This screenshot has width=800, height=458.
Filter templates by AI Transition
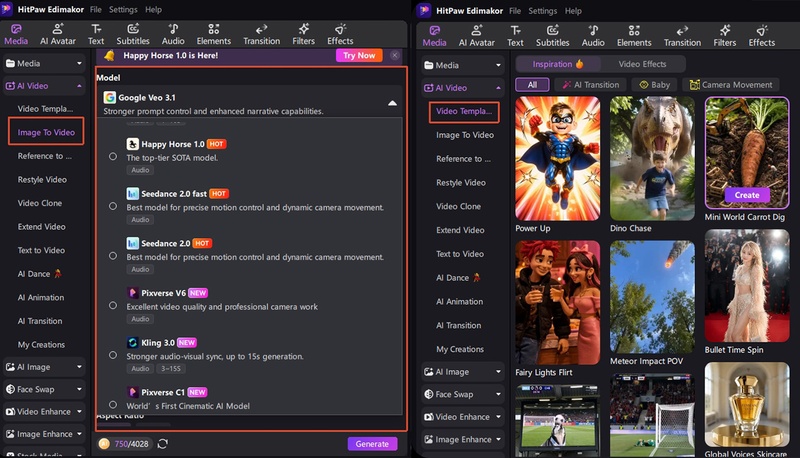pos(590,85)
